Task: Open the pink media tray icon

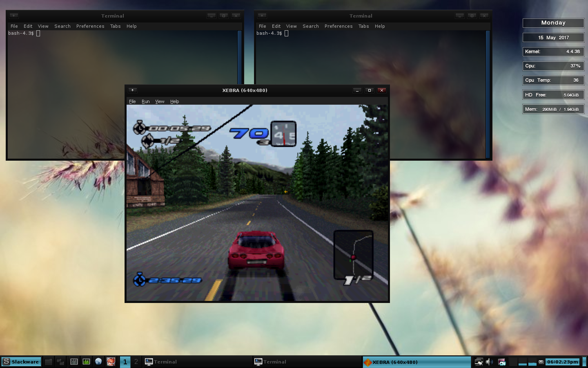Action: click(x=502, y=362)
